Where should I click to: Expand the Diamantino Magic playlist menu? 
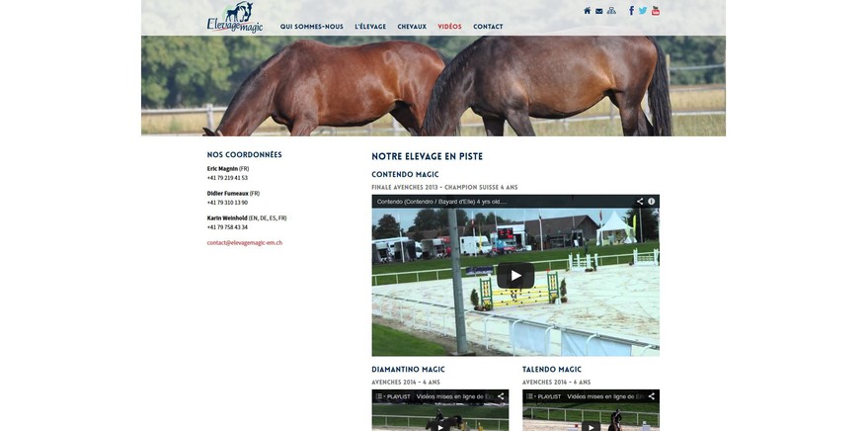click(392, 396)
